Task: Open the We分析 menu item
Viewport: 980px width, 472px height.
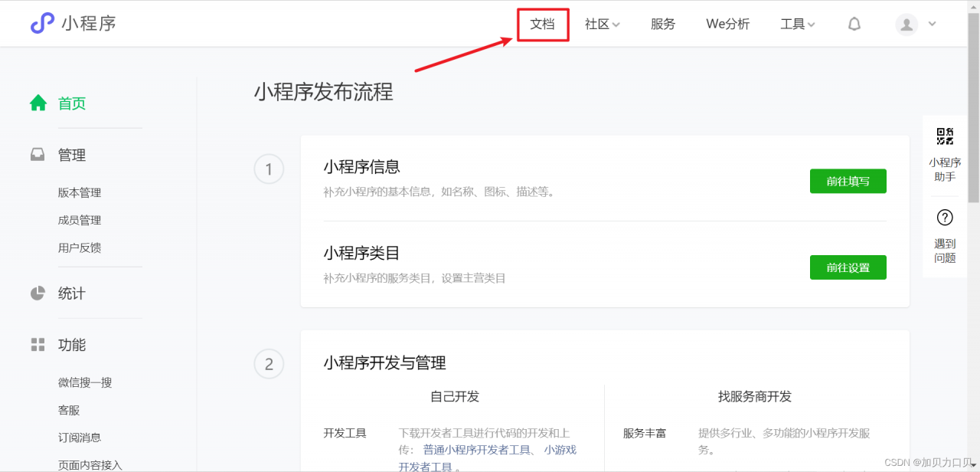Action: 727,24
